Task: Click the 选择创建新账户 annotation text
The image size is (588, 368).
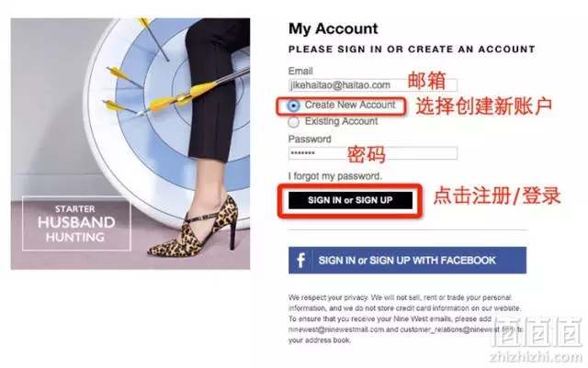Action: point(484,106)
